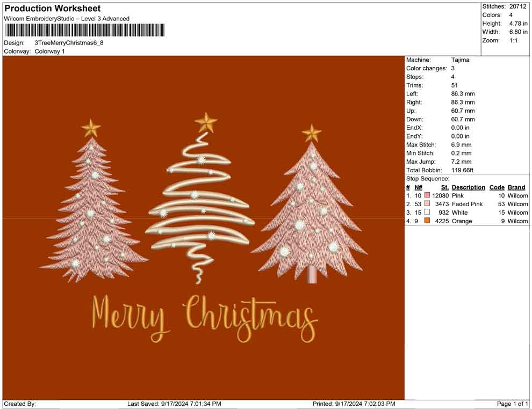Image resolution: width=532 pixels, height=409 pixels.
Task: Click the Down value 60.7 mm
Action: pyautogui.click(x=463, y=119)
